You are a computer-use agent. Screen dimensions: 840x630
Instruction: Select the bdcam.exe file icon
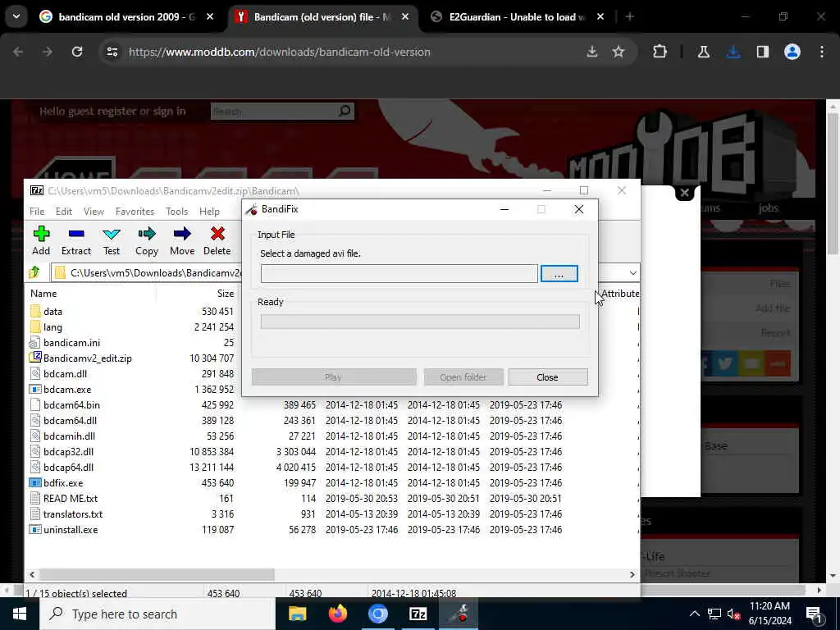(35, 390)
